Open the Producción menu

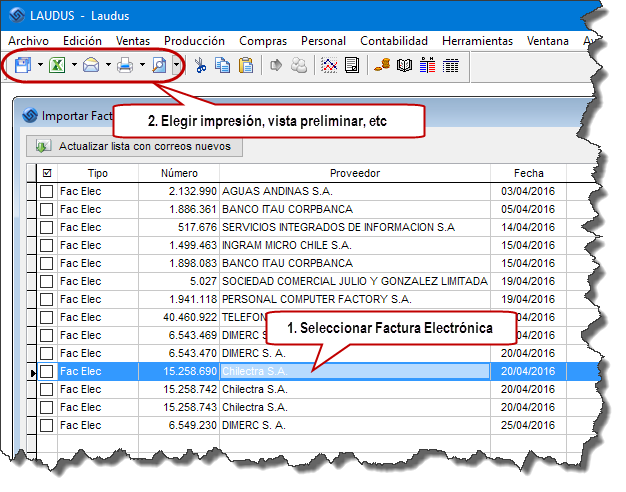click(x=194, y=41)
